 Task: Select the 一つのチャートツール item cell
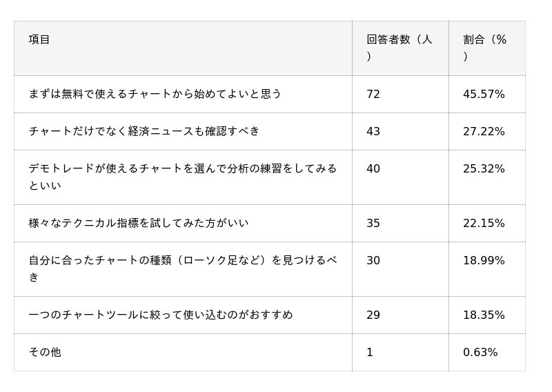tap(161, 315)
